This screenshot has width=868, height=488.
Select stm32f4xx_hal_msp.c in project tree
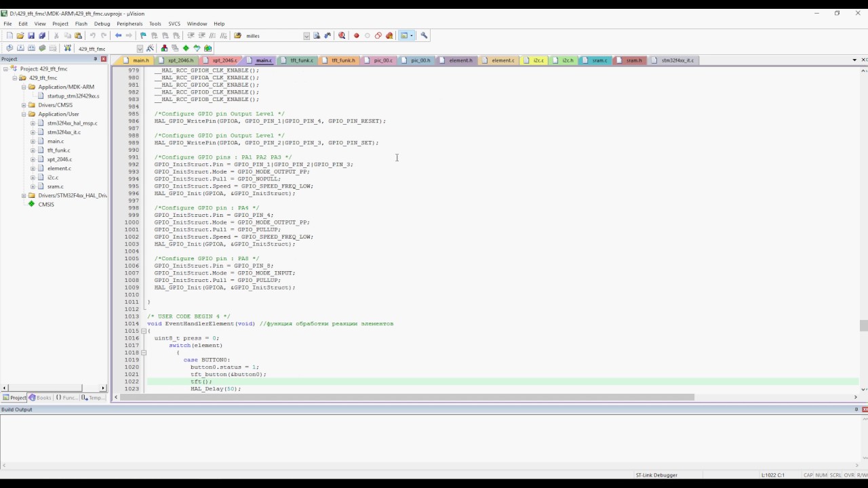tap(72, 123)
